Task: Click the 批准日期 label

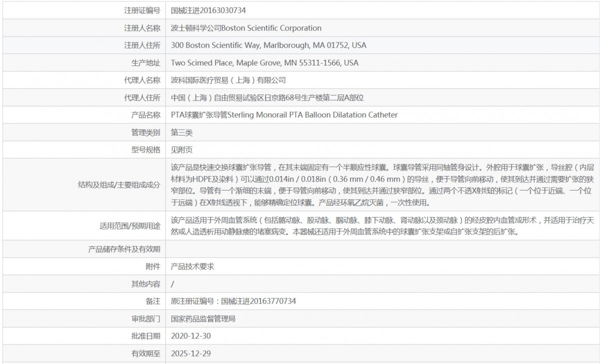Action: point(145,336)
